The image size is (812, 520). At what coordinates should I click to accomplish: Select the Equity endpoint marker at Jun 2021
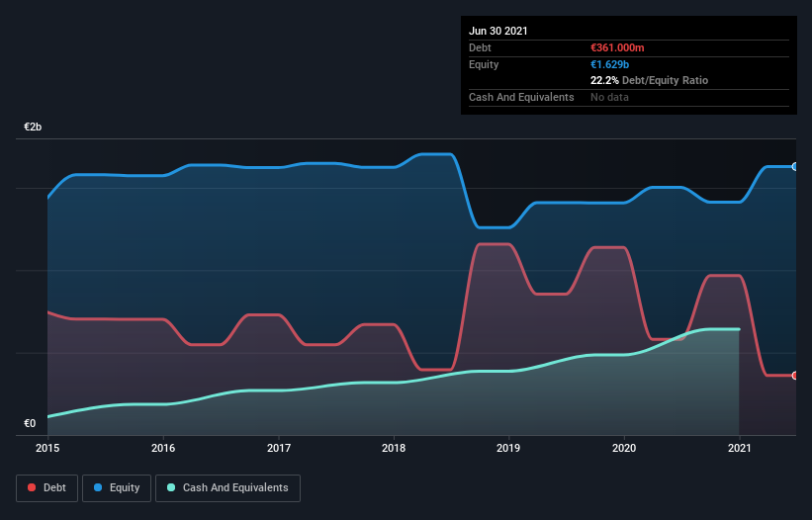click(x=795, y=167)
